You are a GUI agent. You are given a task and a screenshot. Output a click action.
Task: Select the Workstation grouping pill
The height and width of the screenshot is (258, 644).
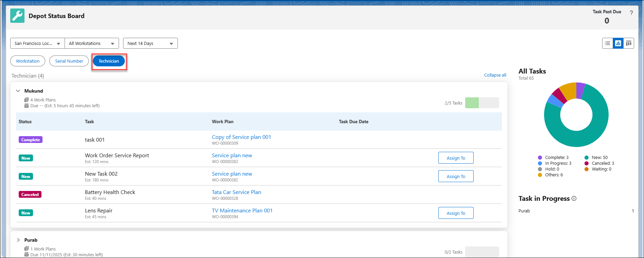(28, 61)
